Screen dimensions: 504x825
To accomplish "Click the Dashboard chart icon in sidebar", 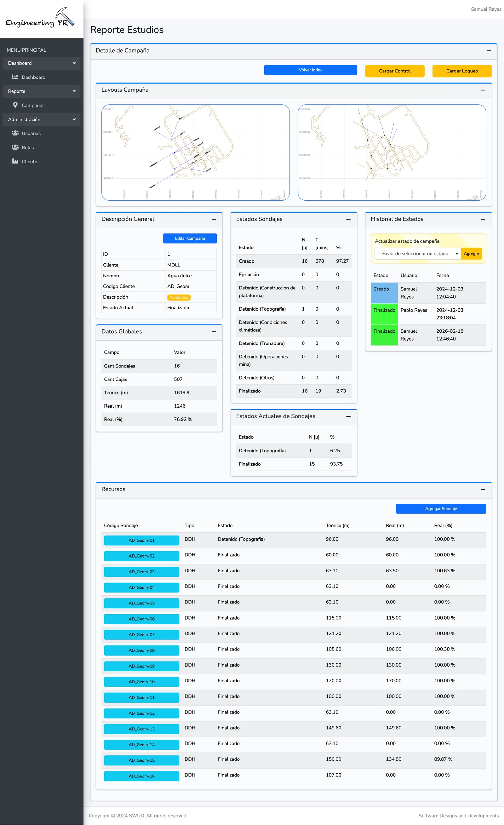I will [15, 77].
